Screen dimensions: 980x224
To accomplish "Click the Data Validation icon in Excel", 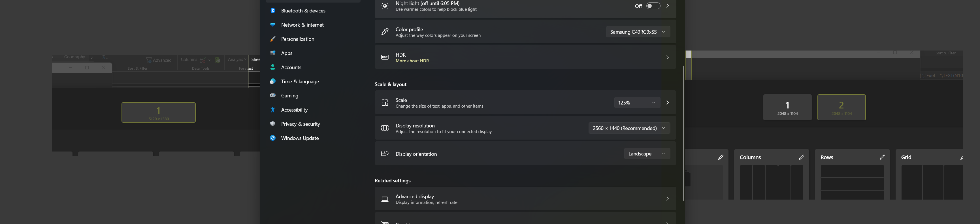I will point(203,59).
